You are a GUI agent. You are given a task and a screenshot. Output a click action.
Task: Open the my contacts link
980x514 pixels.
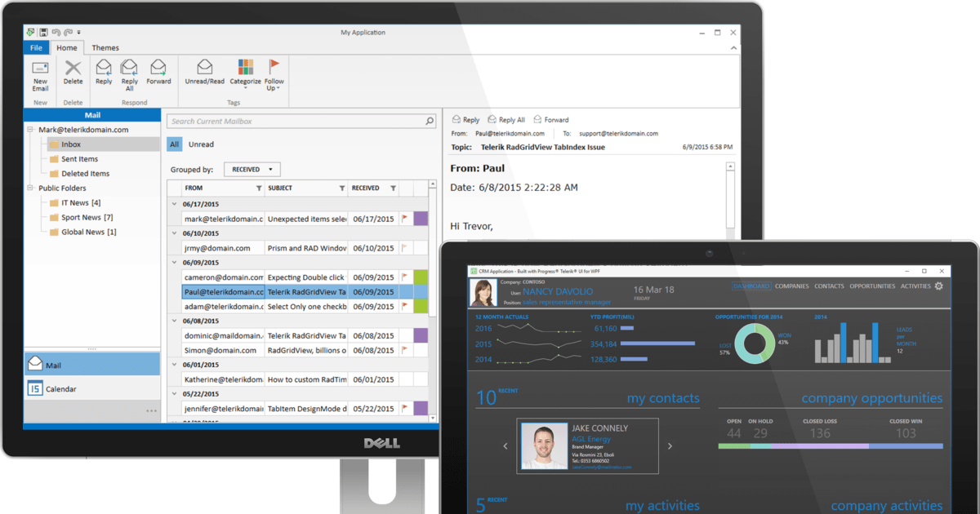tap(662, 398)
